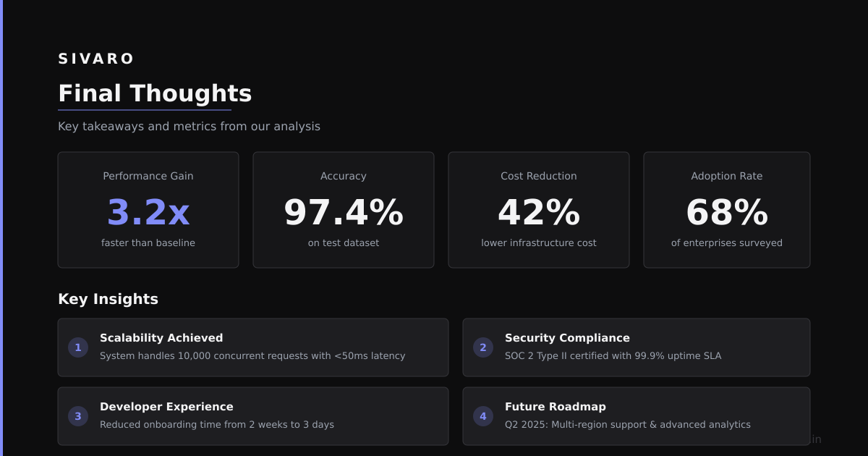Screen dimensions: 868x456
Task: Click the 3.2x purple value
Action: click(x=148, y=213)
